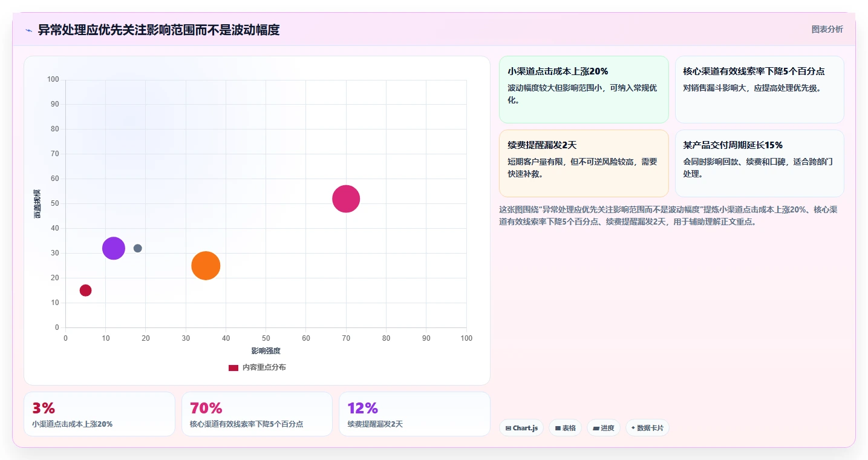Click the icon inside the 表格 tag
The width and height of the screenshot is (868, 460).
click(x=558, y=428)
